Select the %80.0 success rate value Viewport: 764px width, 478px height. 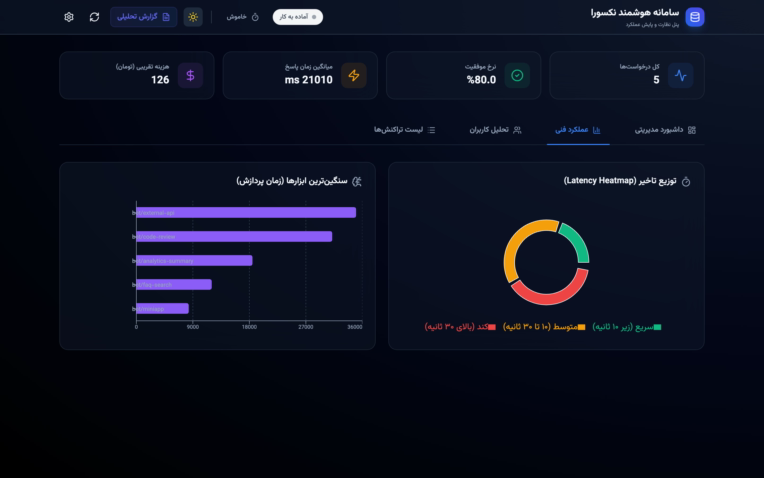click(x=481, y=80)
